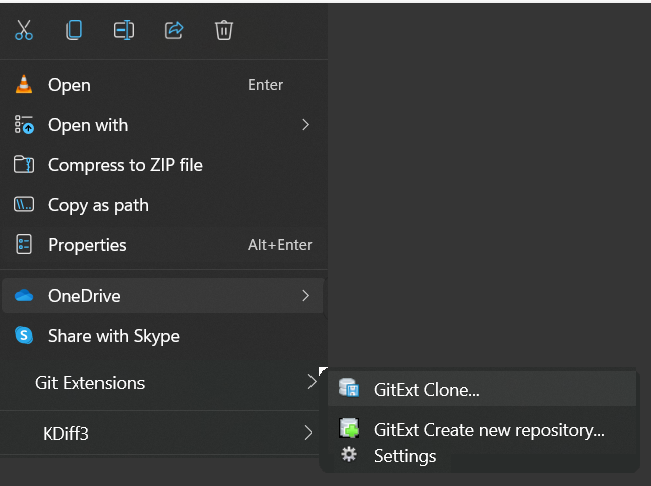The image size is (651, 486).
Task: Choose Share with Skype
Action: click(x=114, y=336)
